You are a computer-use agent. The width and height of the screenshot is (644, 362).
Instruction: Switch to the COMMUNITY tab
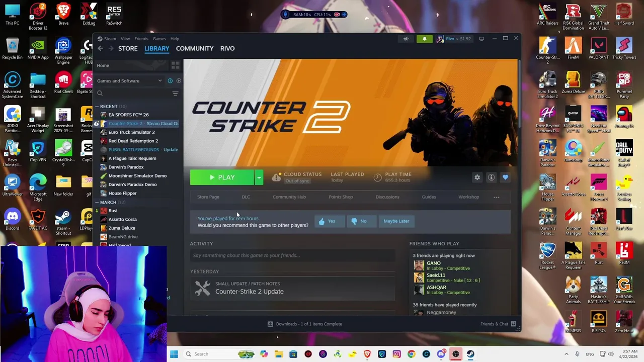click(195, 49)
